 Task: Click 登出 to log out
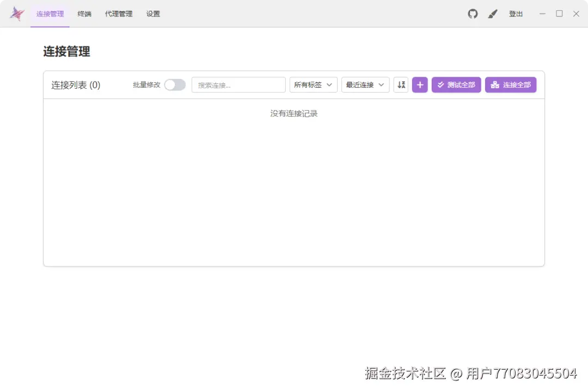click(x=516, y=14)
